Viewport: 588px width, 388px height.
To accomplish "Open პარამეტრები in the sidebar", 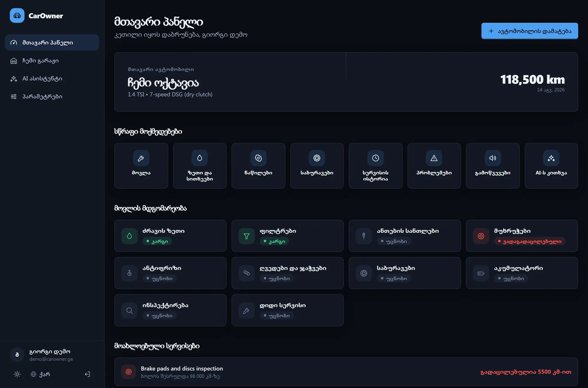I will coord(52,96).
